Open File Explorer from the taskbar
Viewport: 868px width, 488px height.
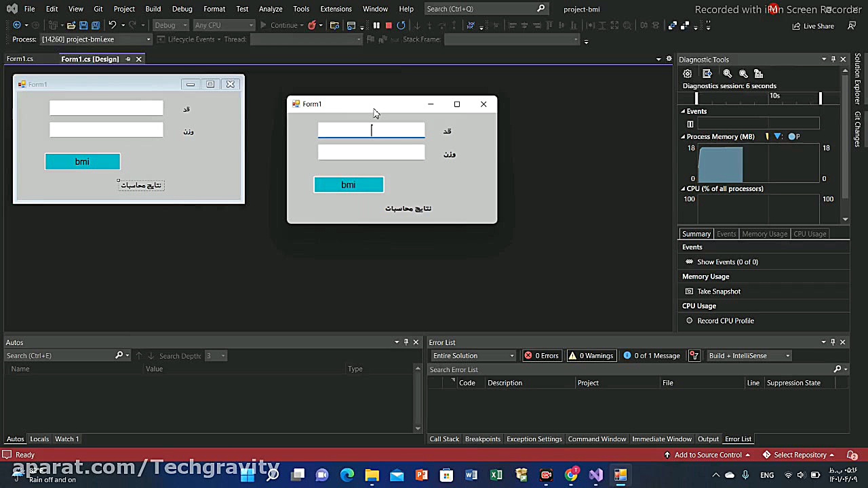click(372, 475)
